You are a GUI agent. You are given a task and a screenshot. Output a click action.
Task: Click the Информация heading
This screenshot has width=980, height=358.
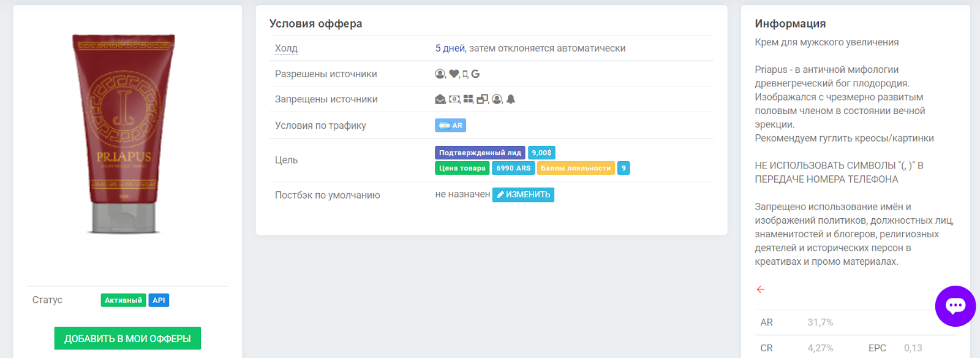[x=790, y=24]
